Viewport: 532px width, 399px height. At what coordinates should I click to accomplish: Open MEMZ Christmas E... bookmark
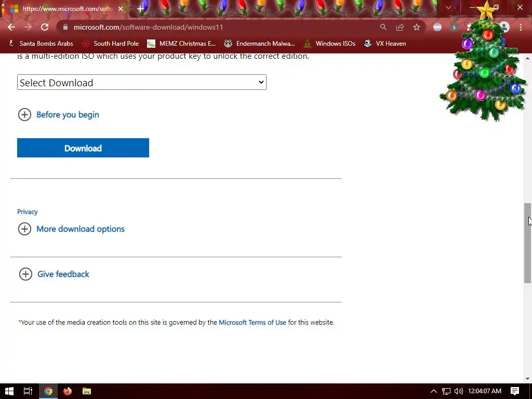[x=181, y=44]
